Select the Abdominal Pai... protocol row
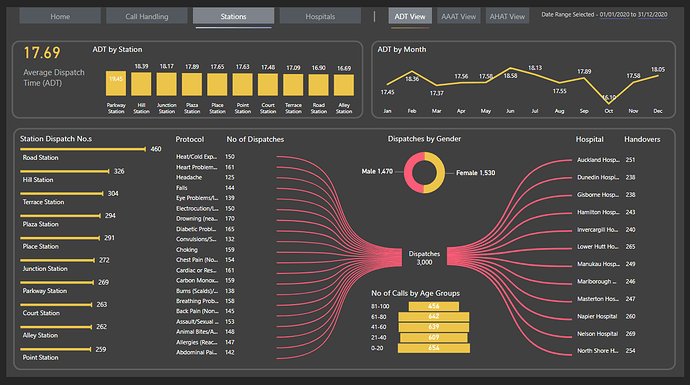Screen dimensions: 690x385 click(x=206, y=352)
